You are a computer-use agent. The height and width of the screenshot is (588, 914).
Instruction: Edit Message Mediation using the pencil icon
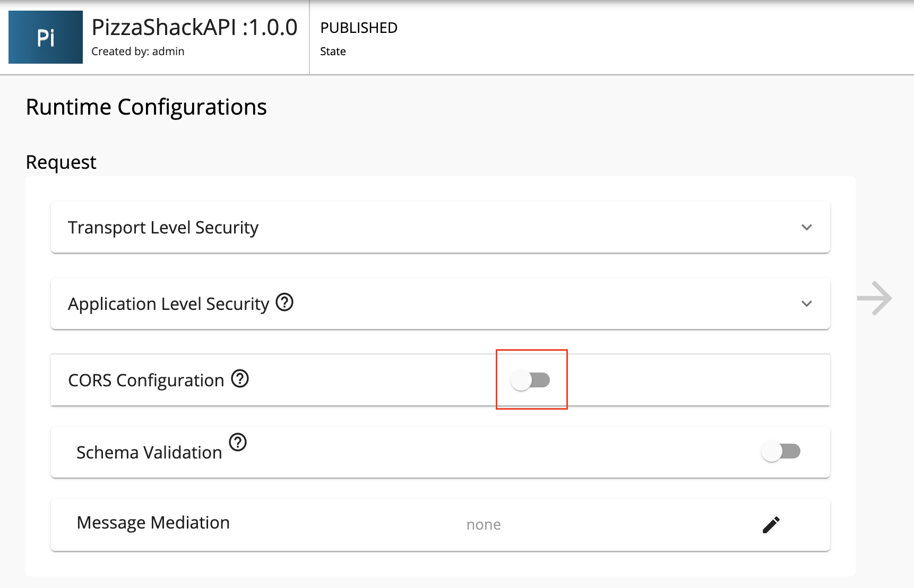click(771, 524)
